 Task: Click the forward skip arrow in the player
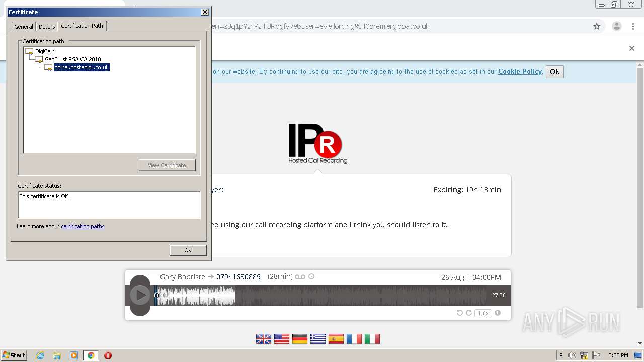click(468, 313)
